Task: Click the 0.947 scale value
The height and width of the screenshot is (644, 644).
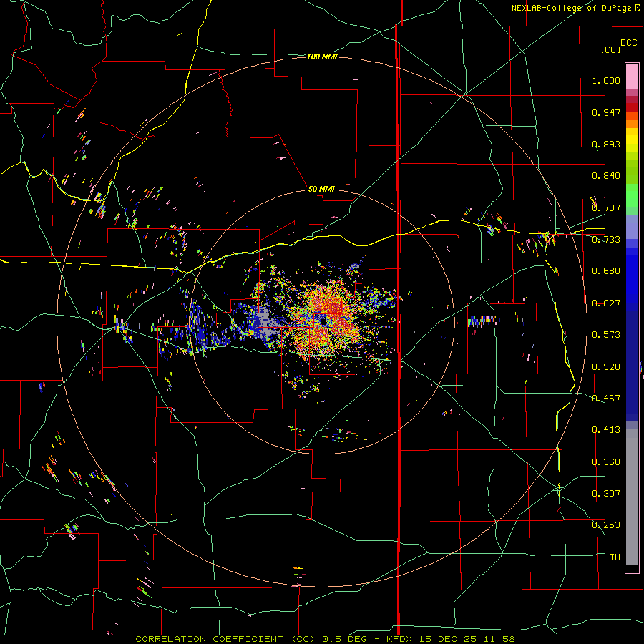Action: 606,112
